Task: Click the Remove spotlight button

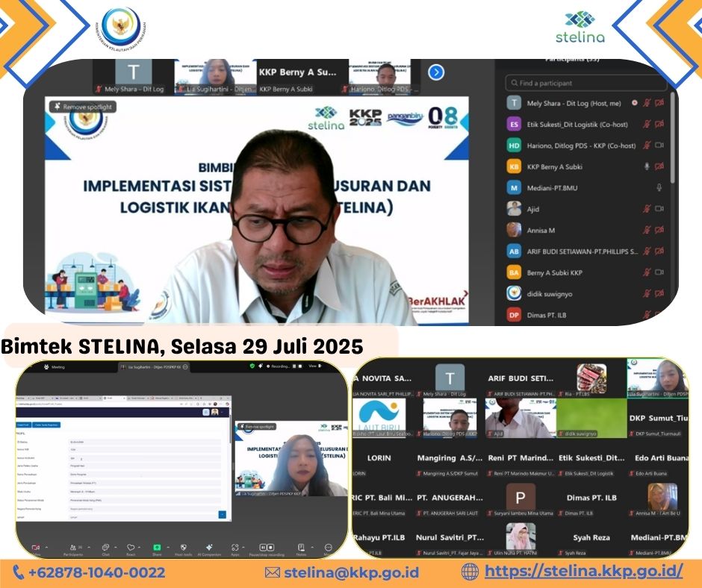Action: (x=82, y=107)
